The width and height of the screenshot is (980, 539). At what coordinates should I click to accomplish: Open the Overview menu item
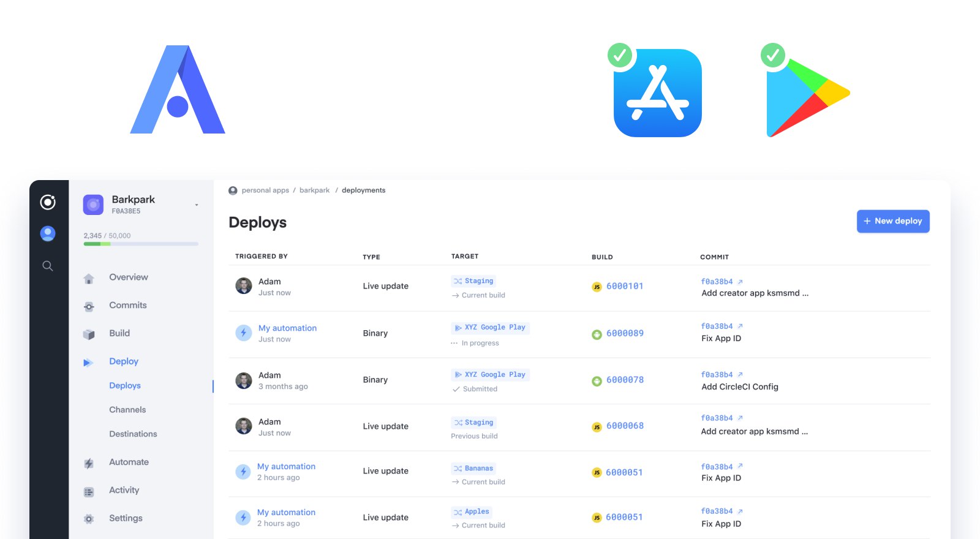click(x=129, y=277)
